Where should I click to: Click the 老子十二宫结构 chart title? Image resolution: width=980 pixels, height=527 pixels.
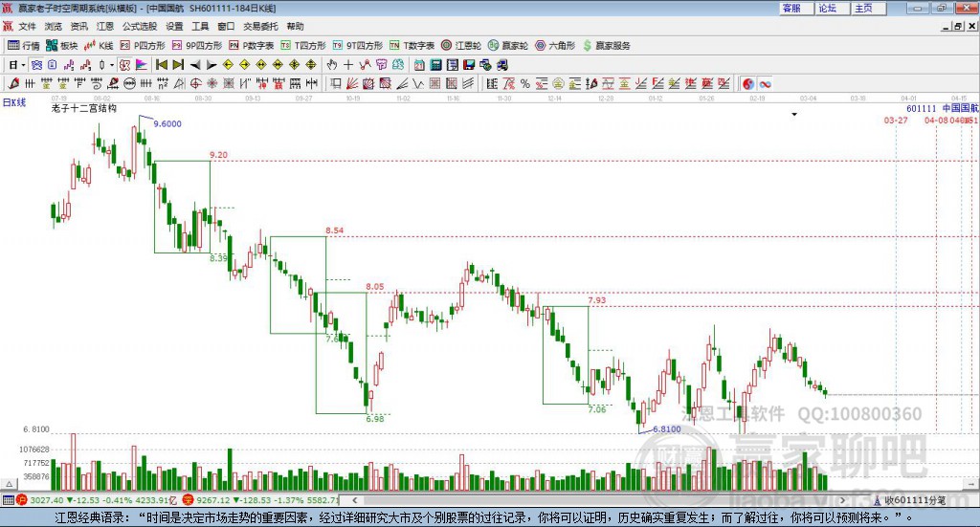(84, 108)
